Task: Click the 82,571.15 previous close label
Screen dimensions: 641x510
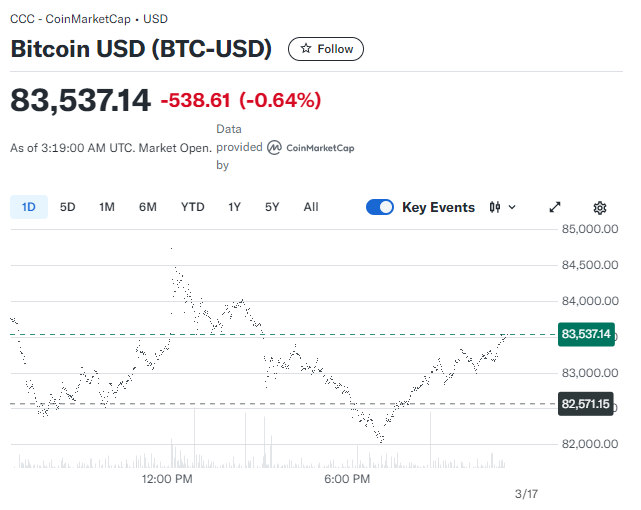Action: pos(586,404)
